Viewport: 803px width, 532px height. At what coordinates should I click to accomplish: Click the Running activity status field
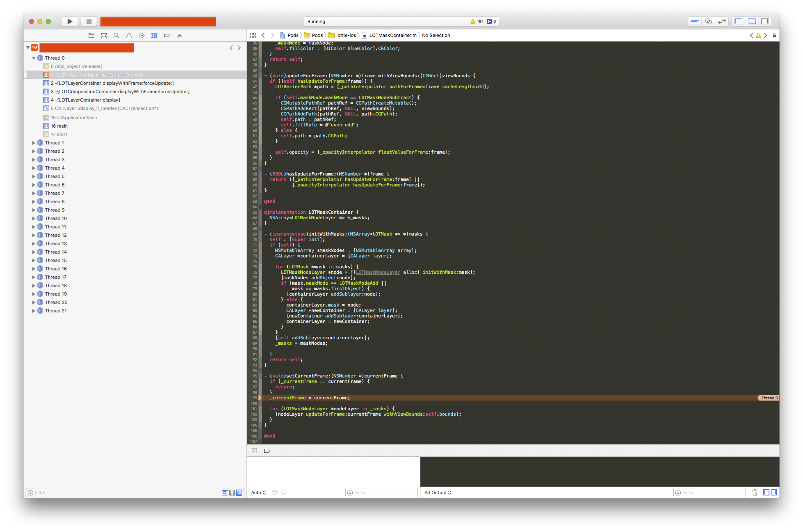pyautogui.click(x=401, y=21)
